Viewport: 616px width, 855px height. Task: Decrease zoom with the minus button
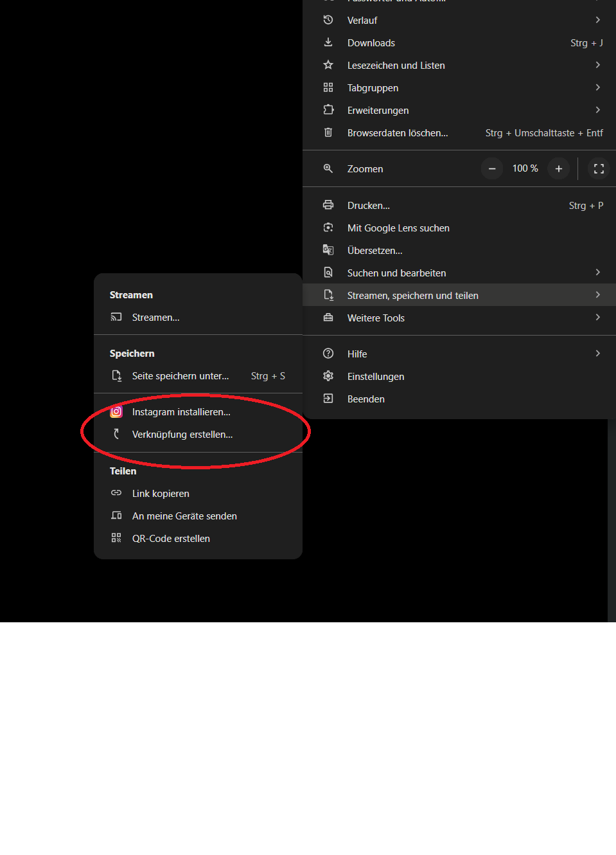(x=492, y=168)
